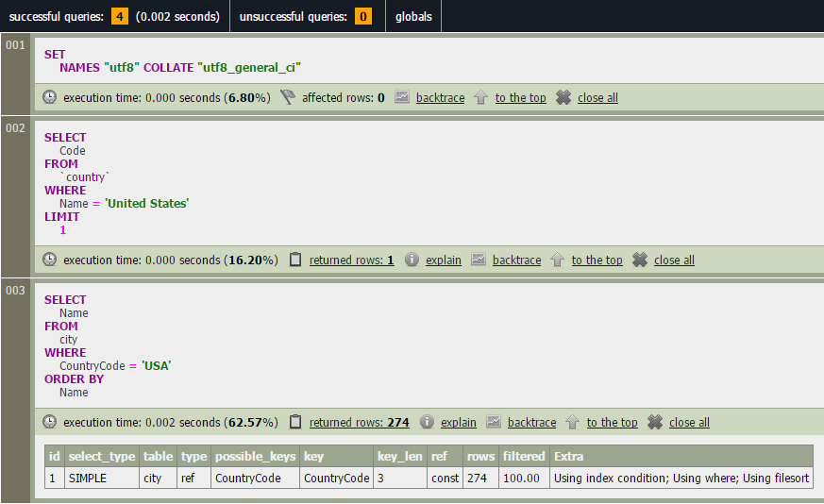Click the 100.00 filtered value cell

click(524, 479)
